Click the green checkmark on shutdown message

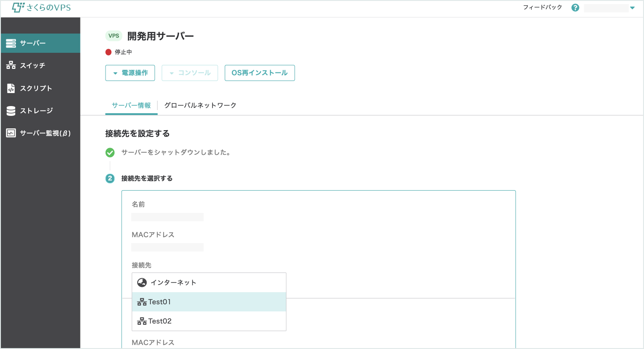110,152
